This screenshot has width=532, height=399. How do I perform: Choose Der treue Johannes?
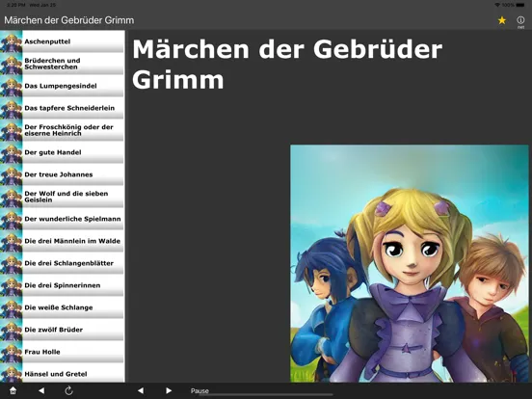[63, 174]
